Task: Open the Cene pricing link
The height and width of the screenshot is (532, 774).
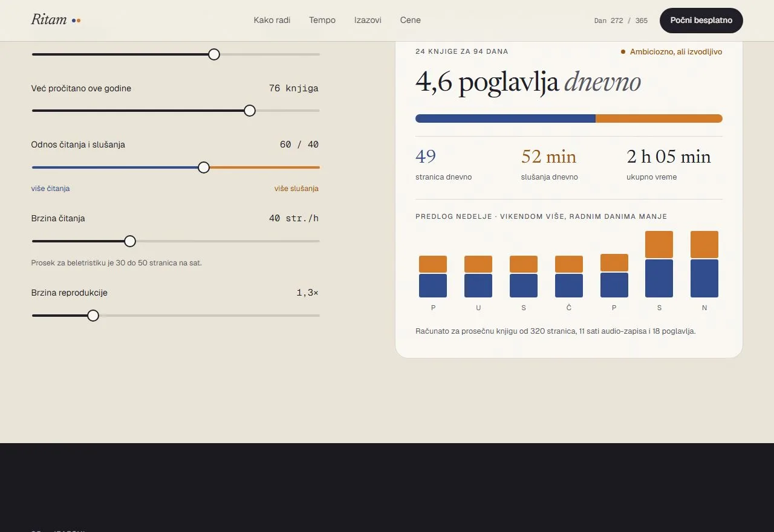Action: pos(411,20)
